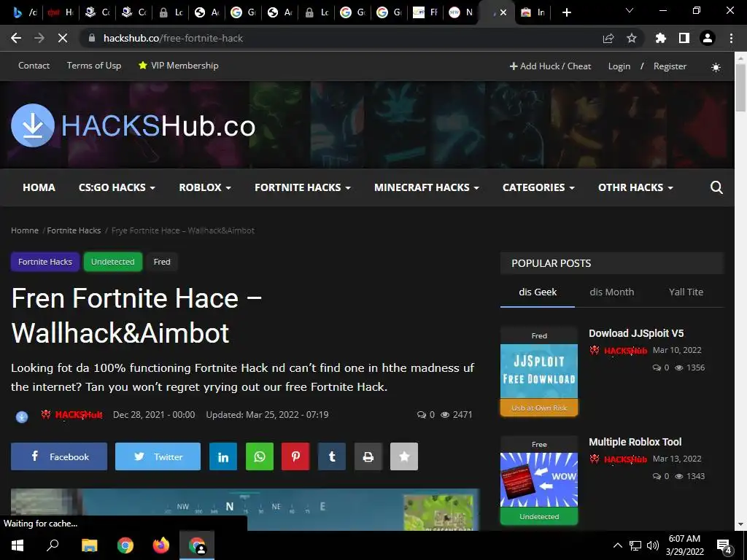Go back with browser back arrow
This screenshot has height=560, width=747.
point(16,38)
